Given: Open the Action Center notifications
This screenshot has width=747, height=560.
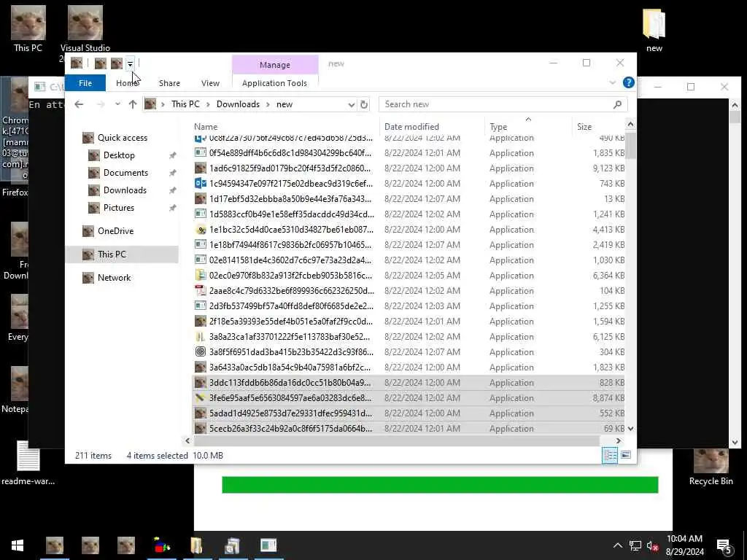Looking at the screenshot, I should coord(724,545).
